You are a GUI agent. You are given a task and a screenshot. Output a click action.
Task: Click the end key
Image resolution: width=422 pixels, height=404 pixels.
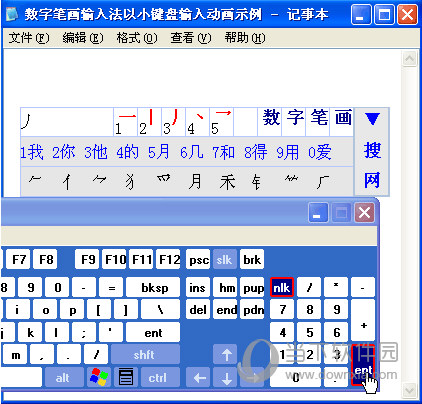tap(226, 310)
